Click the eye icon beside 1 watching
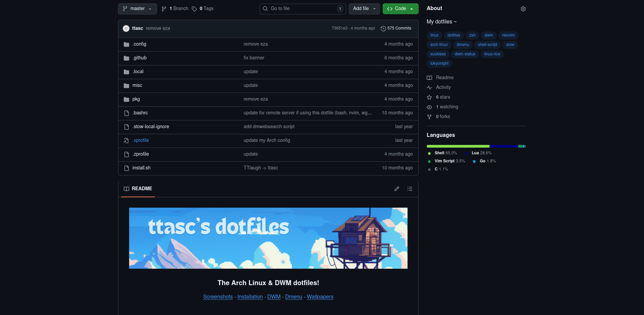 (429, 107)
